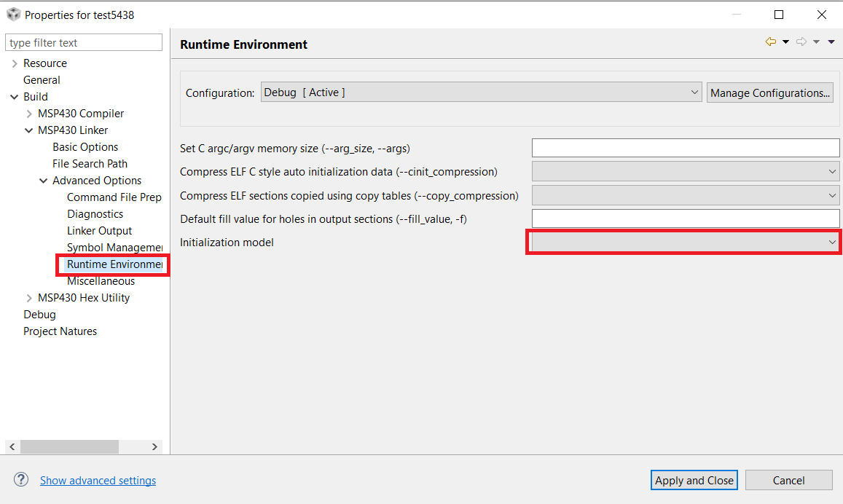Click Apply and Close button

(694, 480)
